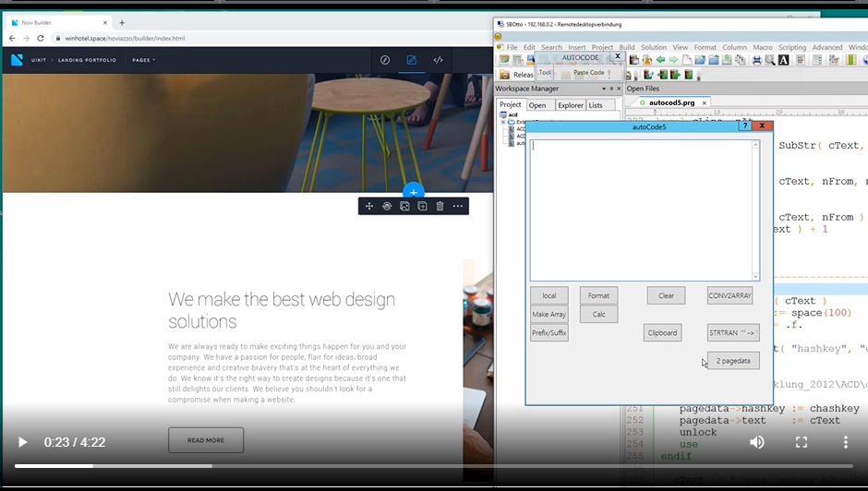This screenshot has width=868, height=491.
Task: Click the Format button in autoCode5
Action: pyautogui.click(x=598, y=295)
